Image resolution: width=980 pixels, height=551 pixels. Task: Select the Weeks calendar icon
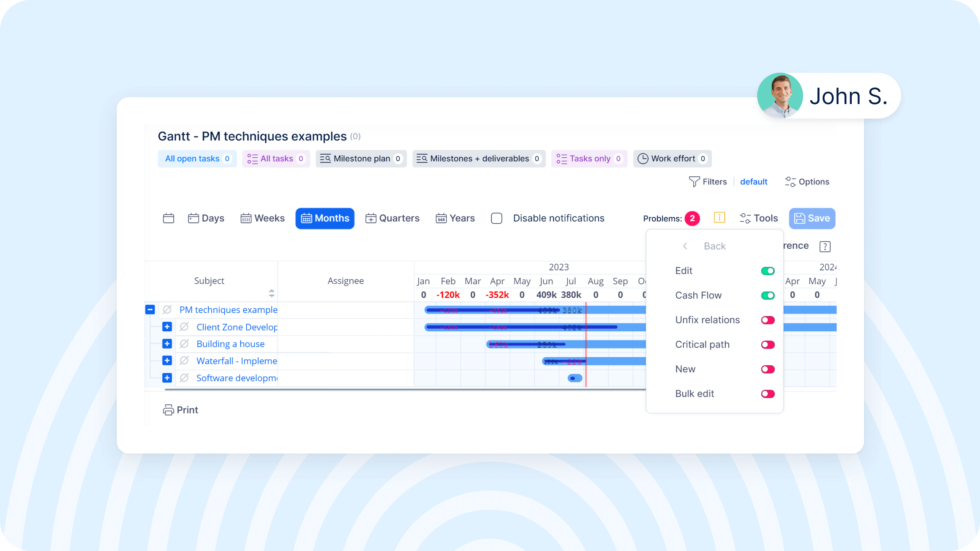(247, 218)
